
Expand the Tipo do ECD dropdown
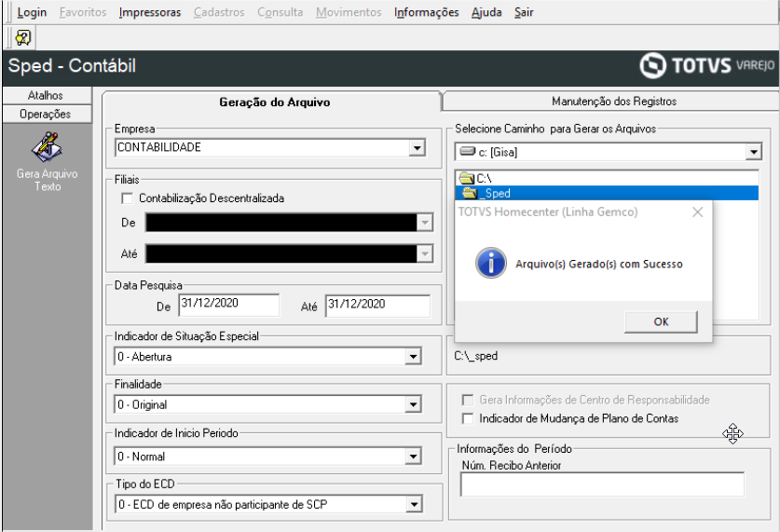[x=414, y=505]
